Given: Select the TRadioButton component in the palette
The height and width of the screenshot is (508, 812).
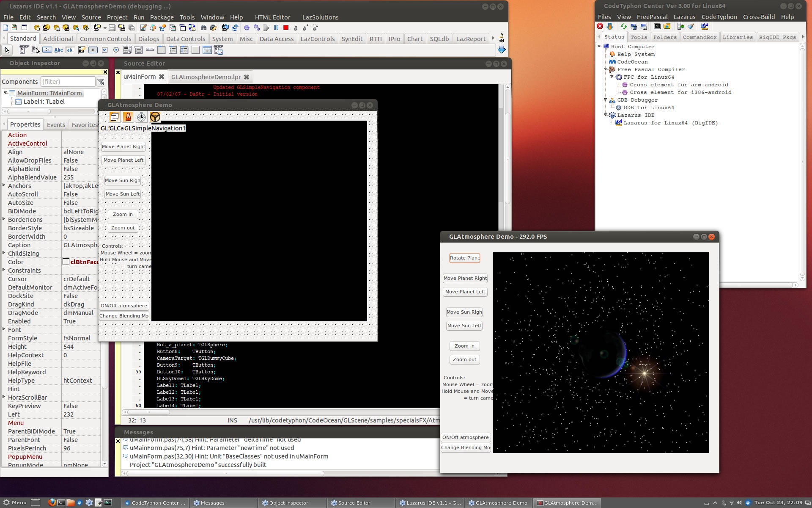Looking at the screenshot, I should (x=116, y=50).
